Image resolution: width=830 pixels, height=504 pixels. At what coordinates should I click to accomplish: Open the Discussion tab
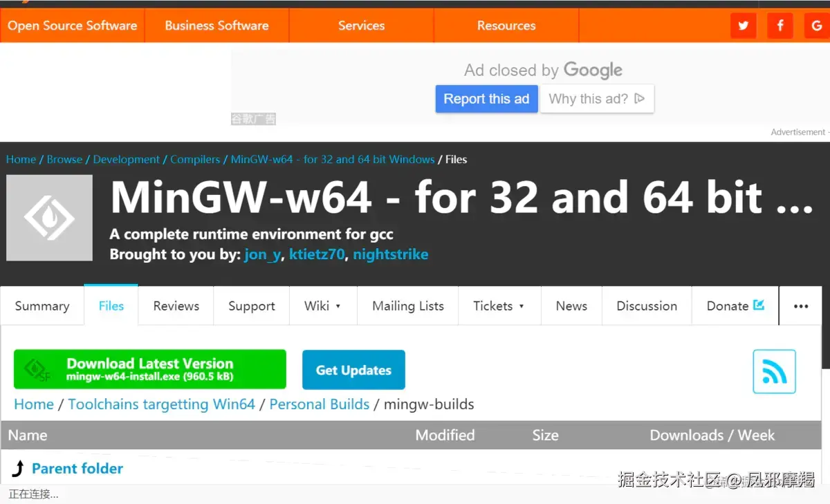tap(647, 306)
